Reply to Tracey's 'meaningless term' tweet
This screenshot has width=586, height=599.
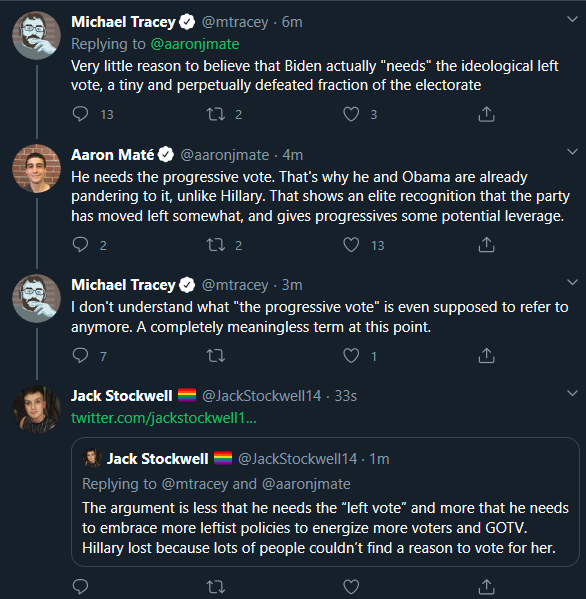point(80,356)
